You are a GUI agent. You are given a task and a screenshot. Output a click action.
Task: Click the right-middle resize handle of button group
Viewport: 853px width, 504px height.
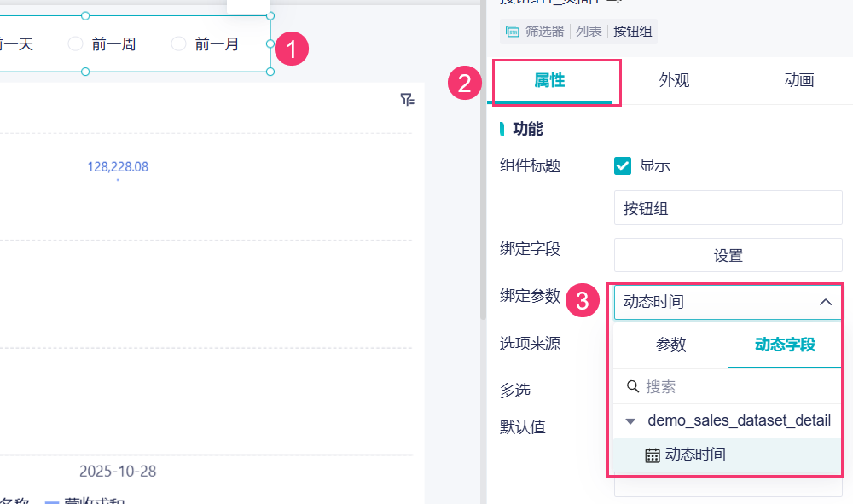pos(270,43)
